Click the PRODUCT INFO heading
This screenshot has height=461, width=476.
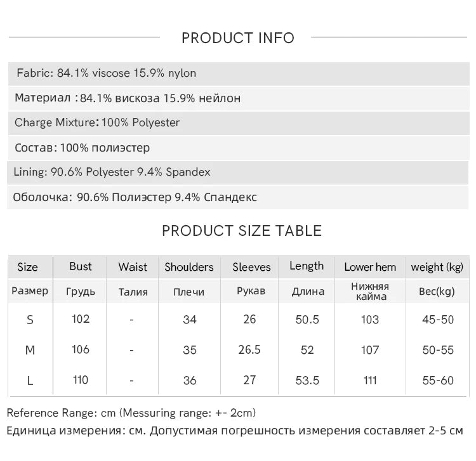tap(238, 38)
